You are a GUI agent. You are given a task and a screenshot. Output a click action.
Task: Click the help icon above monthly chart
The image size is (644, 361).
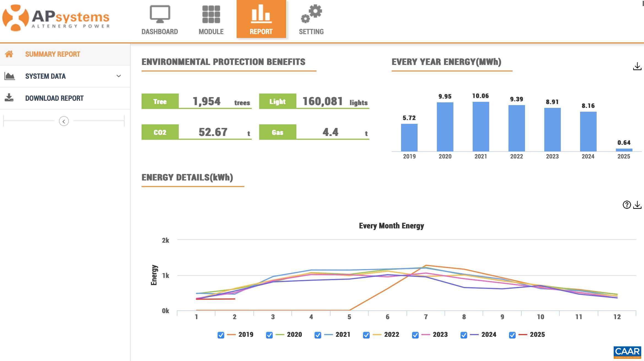[627, 205]
